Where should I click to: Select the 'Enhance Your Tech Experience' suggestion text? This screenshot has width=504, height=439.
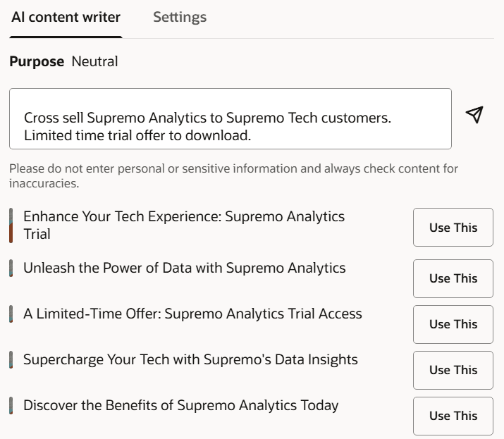184,225
